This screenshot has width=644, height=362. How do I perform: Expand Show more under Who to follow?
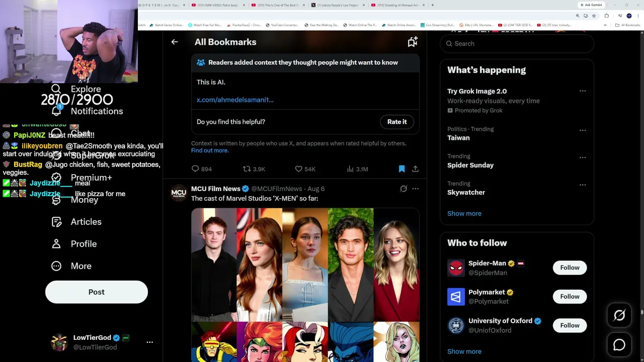464,351
